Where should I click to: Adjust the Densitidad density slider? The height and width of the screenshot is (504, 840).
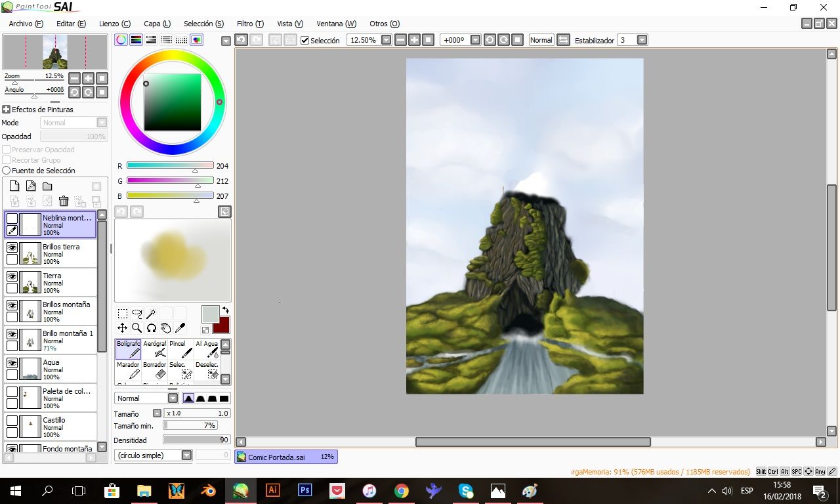pyautogui.click(x=196, y=440)
